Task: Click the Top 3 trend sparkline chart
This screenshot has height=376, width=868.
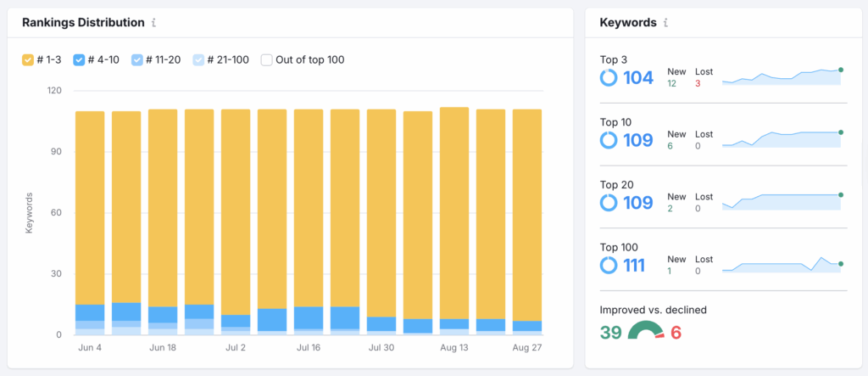Action: (x=782, y=76)
